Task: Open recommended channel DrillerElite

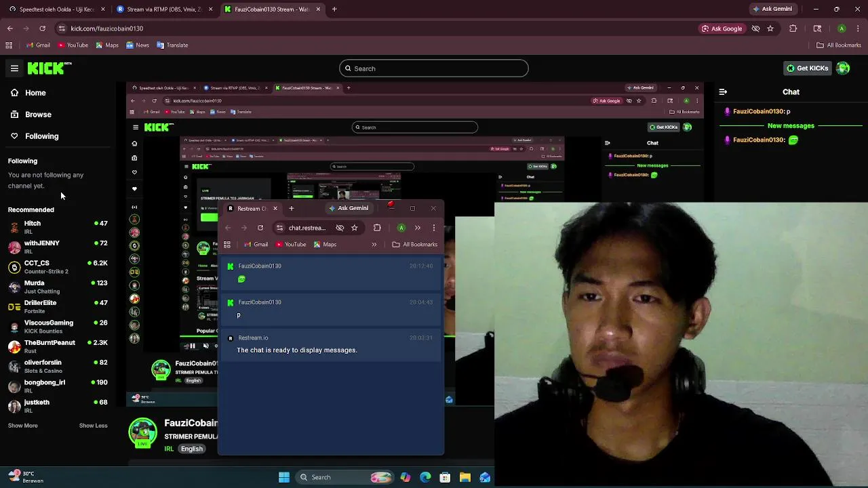Action: click(58, 306)
